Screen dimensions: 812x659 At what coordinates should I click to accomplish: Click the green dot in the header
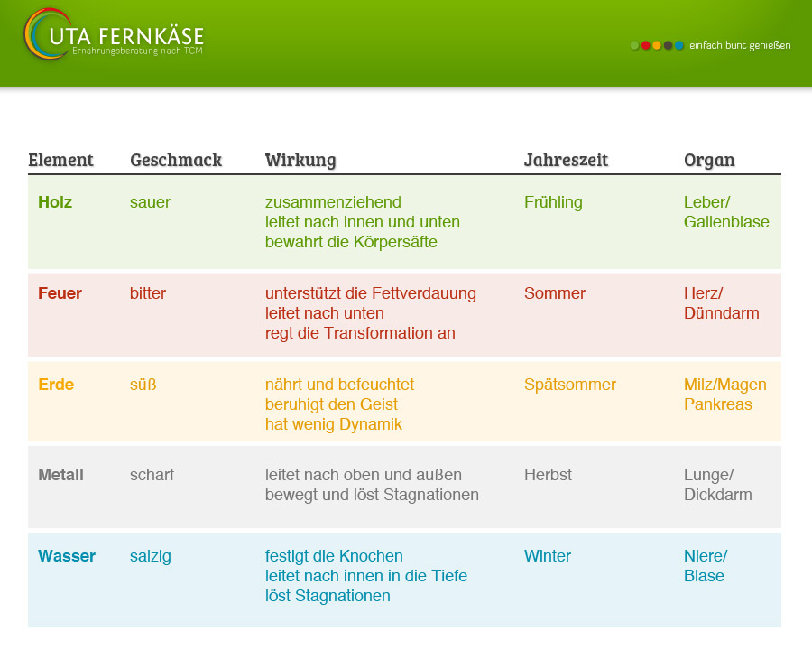pos(635,45)
